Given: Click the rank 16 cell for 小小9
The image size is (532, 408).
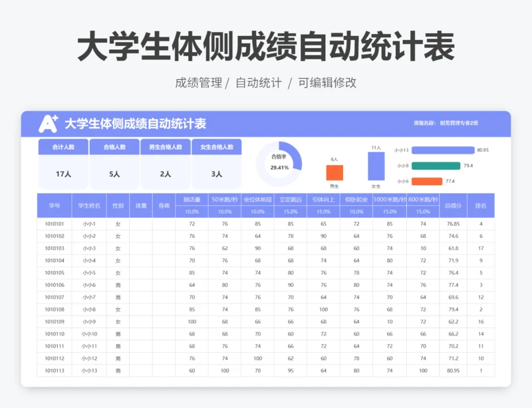Looking at the screenshot, I should [481, 321].
